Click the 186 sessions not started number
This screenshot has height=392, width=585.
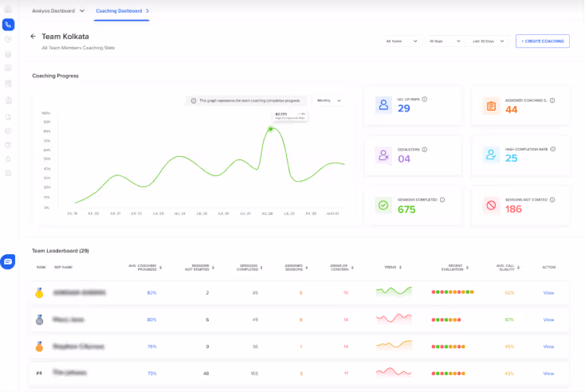click(x=513, y=210)
